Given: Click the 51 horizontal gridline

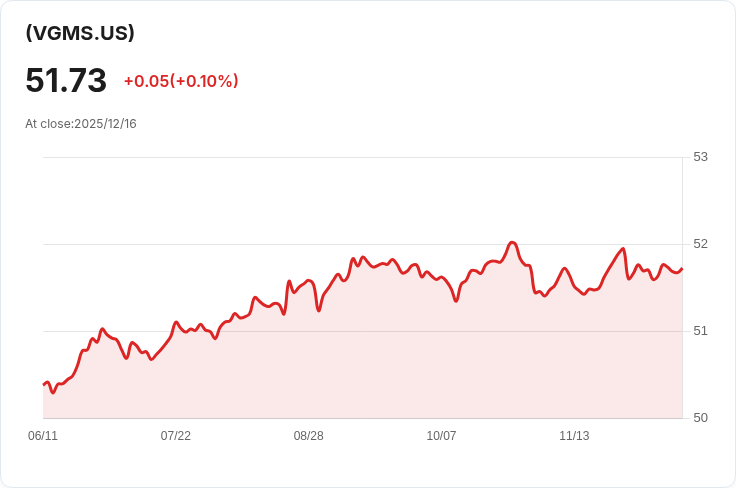Looking at the screenshot, I should 363,331.
